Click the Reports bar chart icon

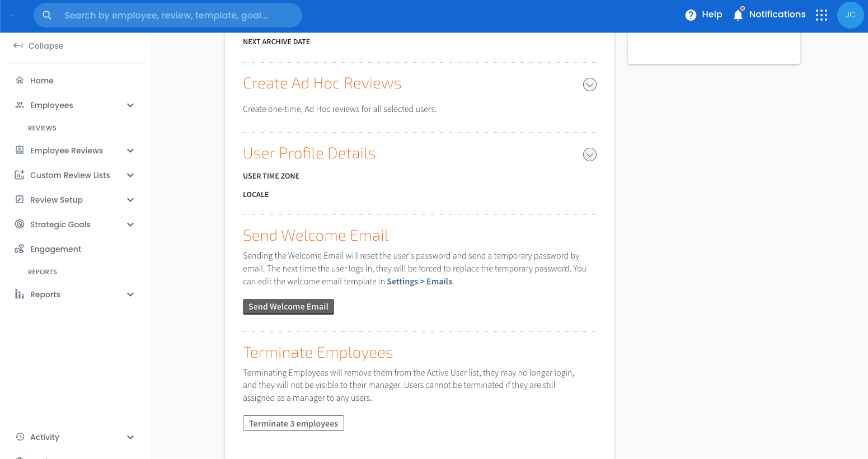coord(20,294)
